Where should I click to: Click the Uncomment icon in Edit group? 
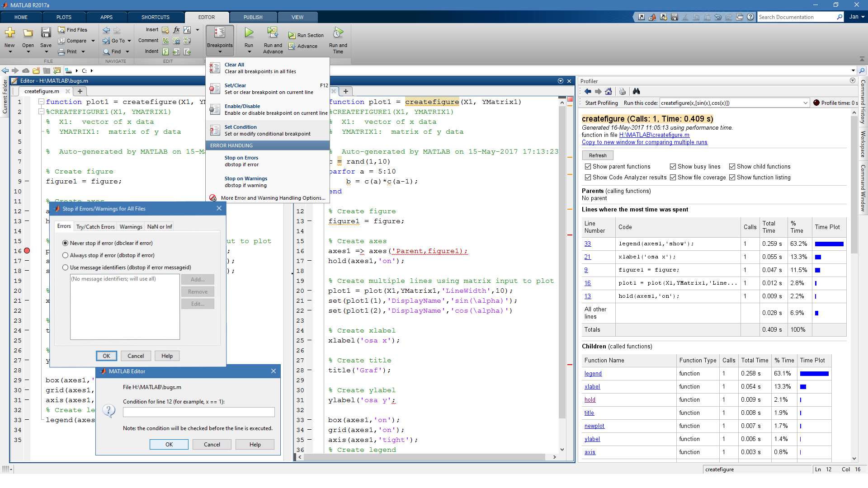tap(176, 41)
